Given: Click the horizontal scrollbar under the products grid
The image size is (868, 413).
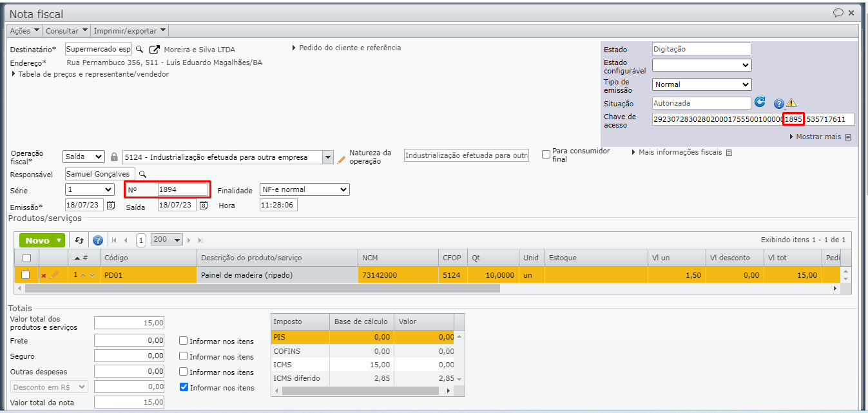Looking at the screenshot, I should point(258,289).
